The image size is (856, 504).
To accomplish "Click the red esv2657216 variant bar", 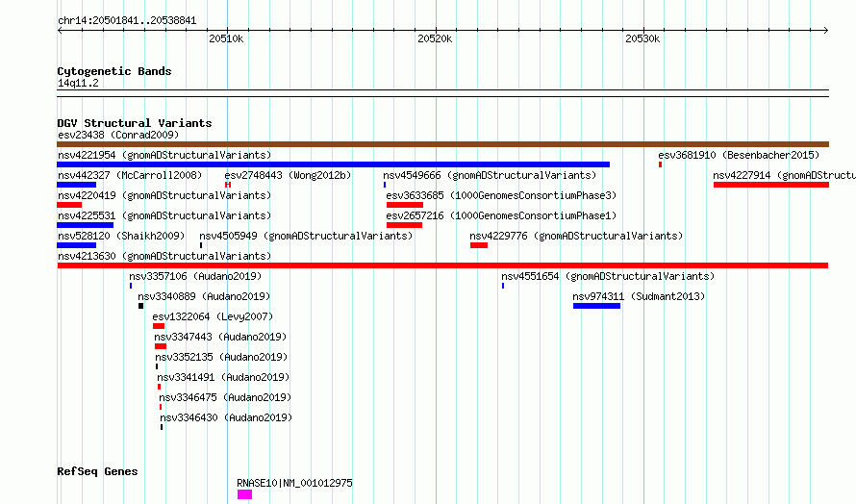I will [x=404, y=225].
